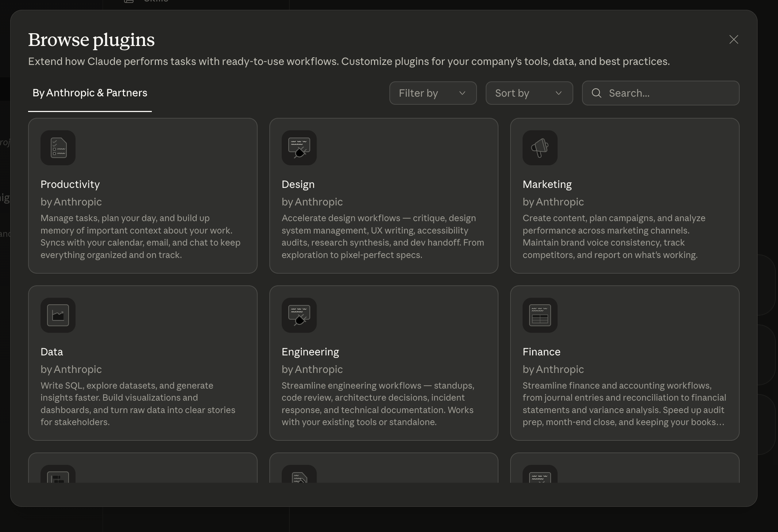Click the Productivity plugin checklist icon
The image size is (778, 532).
click(x=58, y=148)
